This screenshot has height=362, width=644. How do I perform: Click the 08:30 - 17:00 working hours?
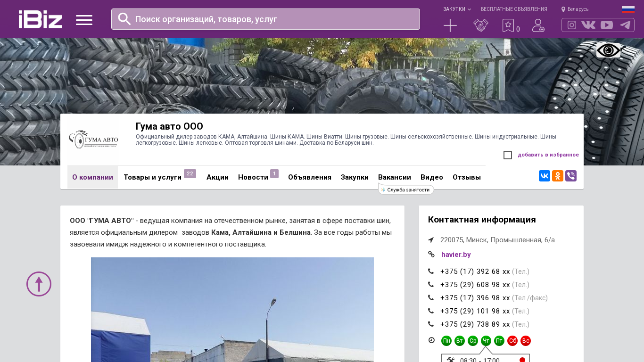pos(480,360)
